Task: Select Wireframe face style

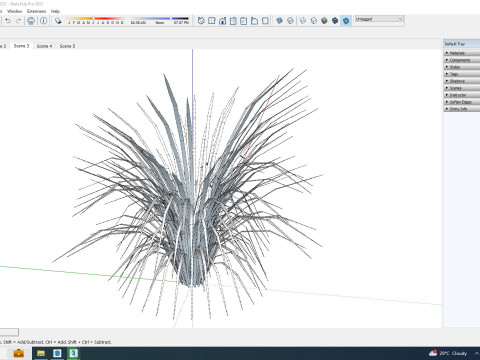Action: [303, 21]
